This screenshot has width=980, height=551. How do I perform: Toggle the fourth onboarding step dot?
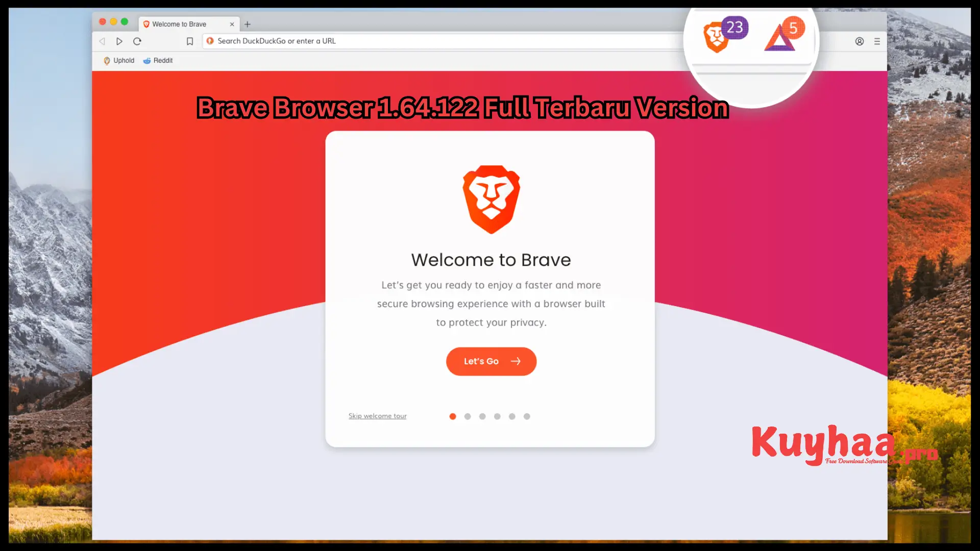498,416
